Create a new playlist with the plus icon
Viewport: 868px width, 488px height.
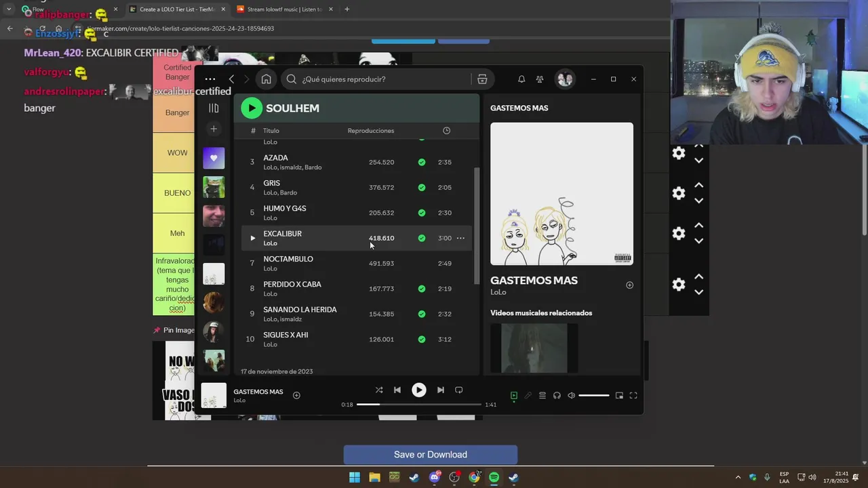(x=214, y=129)
